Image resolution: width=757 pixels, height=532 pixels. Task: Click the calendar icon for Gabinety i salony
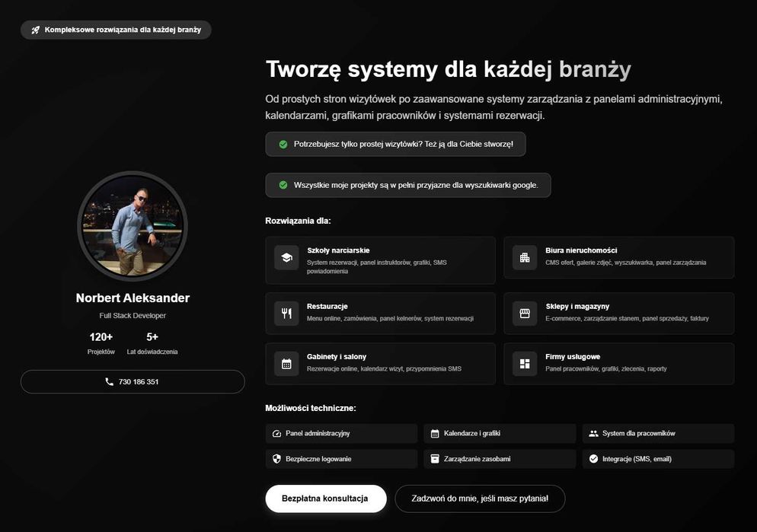tap(287, 364)
